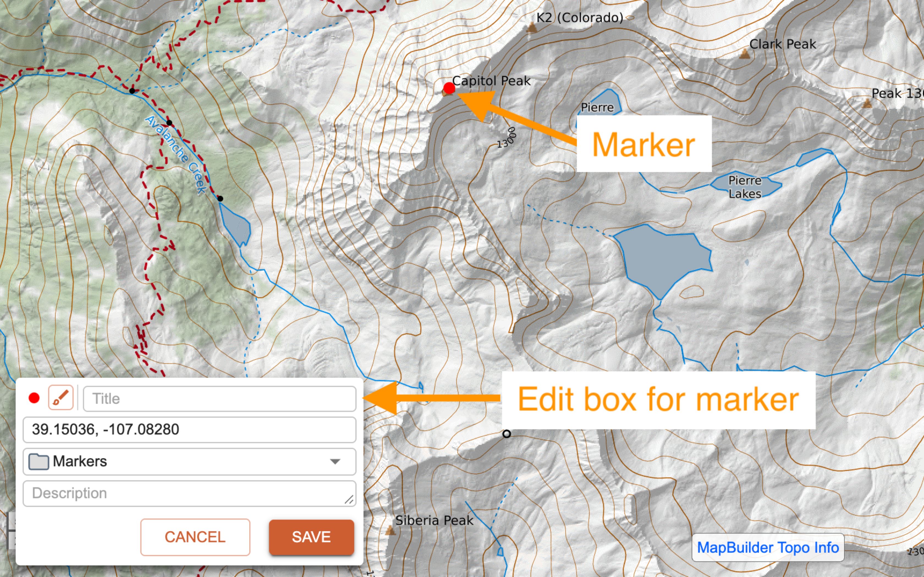Click the red marker on Capitol Peak

(449, 88)
